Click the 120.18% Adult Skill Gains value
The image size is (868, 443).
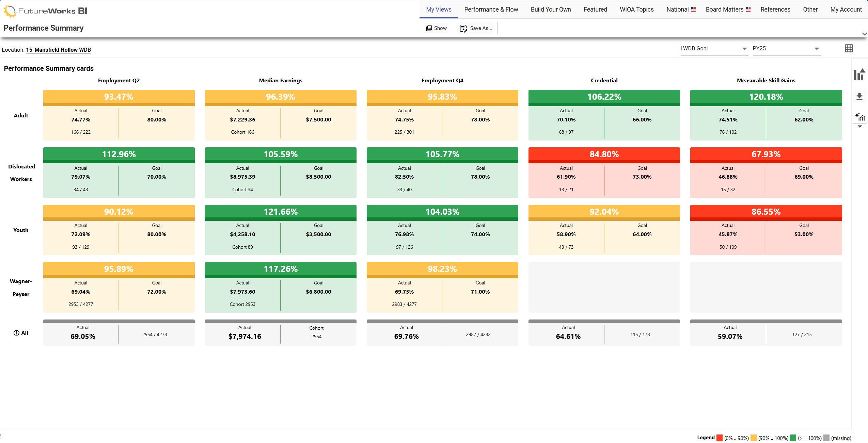tap(766, 97)
